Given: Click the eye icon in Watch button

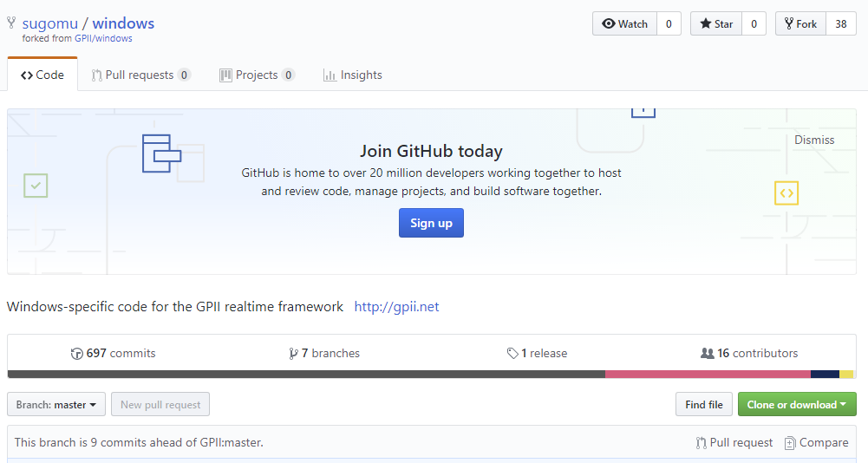Looking at the screenshot, I should click(x=609, y=23).
